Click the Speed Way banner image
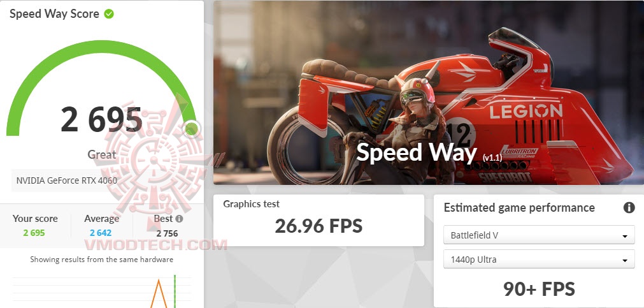 428,92
